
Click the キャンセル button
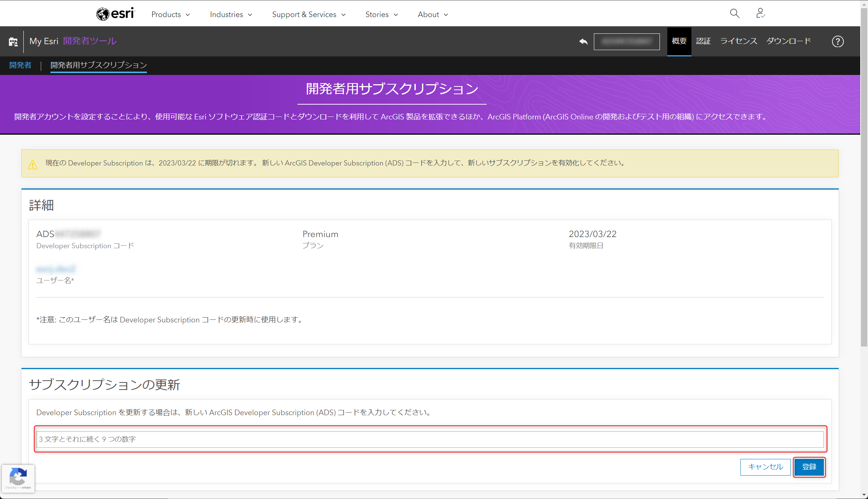tap(766, 467)
